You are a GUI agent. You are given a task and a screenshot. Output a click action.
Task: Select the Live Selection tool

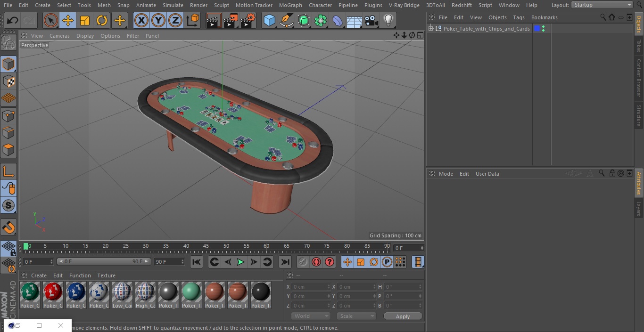pos(50,20)
